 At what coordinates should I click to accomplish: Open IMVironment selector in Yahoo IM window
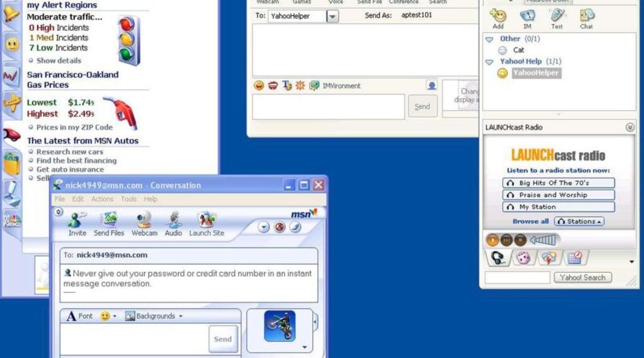[335, 86]
